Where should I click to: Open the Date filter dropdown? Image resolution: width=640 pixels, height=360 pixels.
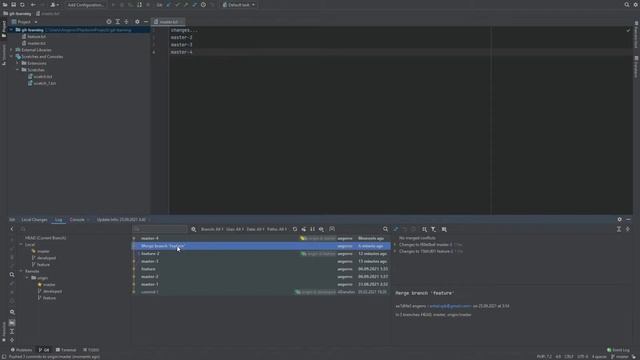pyautogui.click(x=256, y=229)
